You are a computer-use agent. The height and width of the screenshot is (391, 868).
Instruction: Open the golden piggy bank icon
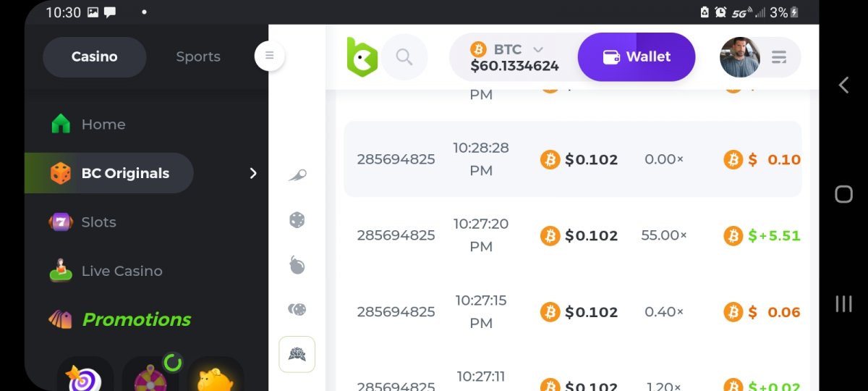[216, 377]
